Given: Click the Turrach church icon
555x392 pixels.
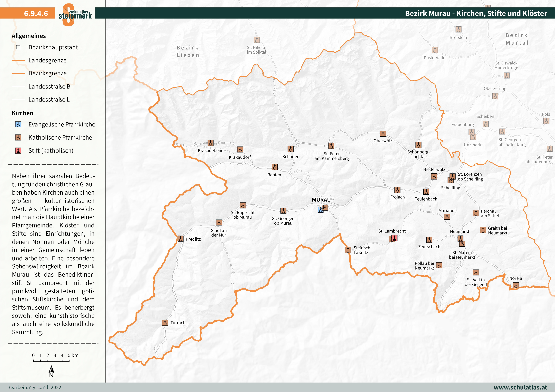Looking at the screenshot, I should tap(165, 322).
